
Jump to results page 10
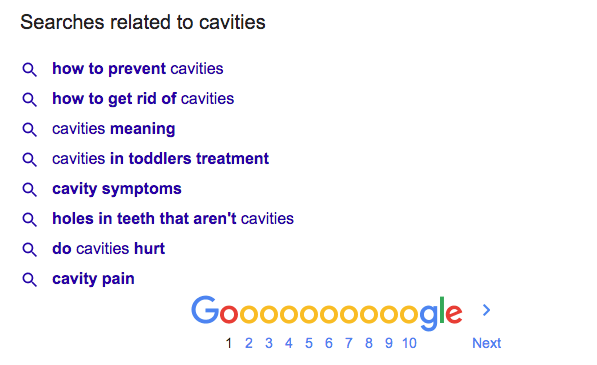click(x=409, y=343)
